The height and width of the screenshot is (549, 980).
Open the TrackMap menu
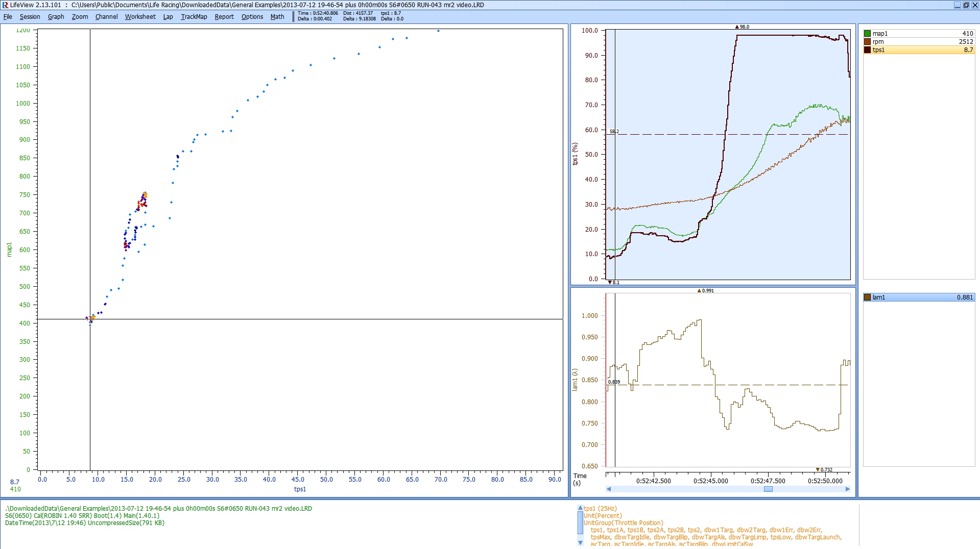click(194, 17)
